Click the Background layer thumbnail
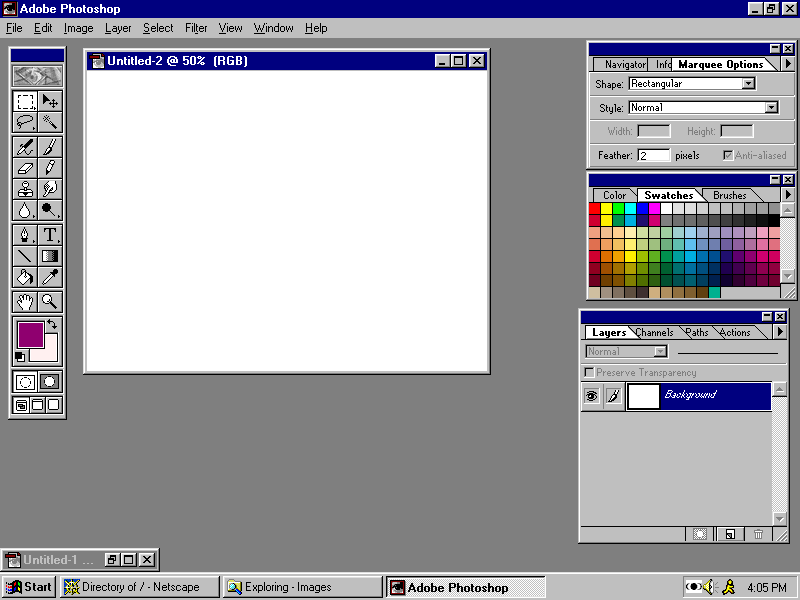Image resolution: width=800 pixels, height=600 pixels. click(x=643, y=396)
